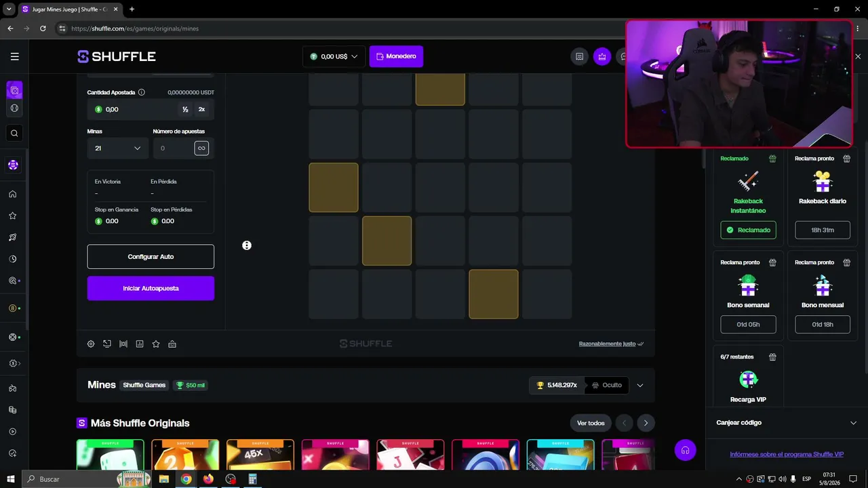This screenshot has height=488, width=868.
Task: Expand the Mines game info chevron
Action: pyautogui.click(x=640, y=386)
